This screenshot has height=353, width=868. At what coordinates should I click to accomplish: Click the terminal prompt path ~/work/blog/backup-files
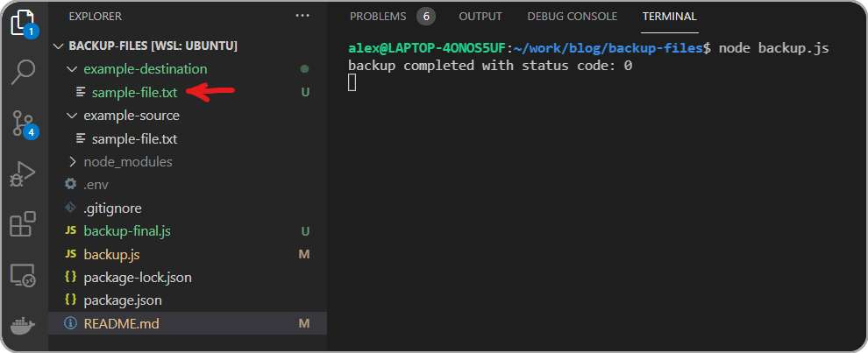click(x=608, y=48)
